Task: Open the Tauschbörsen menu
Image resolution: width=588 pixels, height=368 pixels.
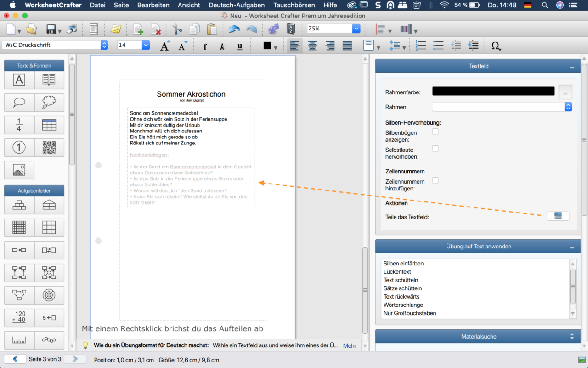Action: [294, 5]
